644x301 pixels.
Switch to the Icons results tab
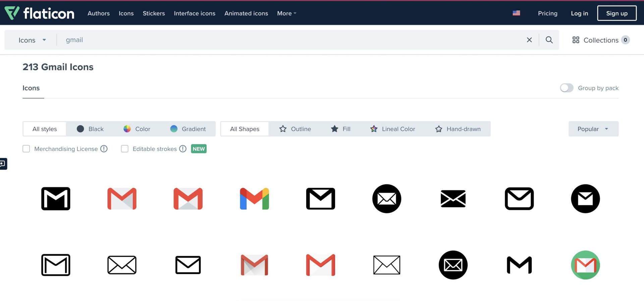31,88
